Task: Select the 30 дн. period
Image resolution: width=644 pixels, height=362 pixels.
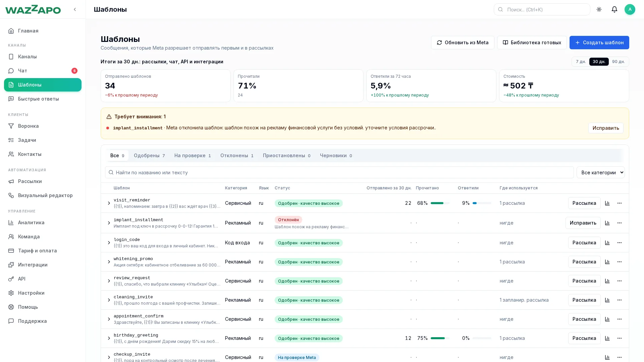Action: [x=599, y=62]
